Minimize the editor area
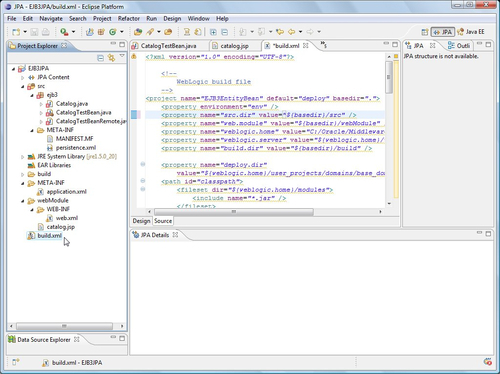The image size is (500, 374). tap(386, 43)
